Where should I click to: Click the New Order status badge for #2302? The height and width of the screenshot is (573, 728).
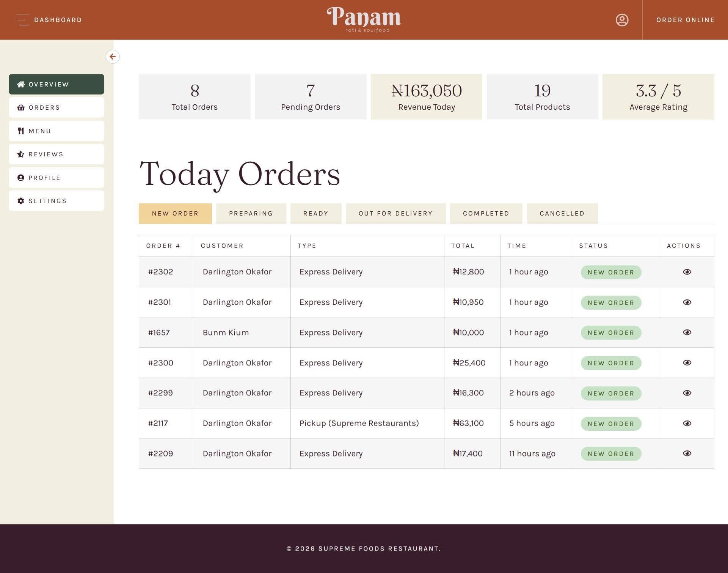pos(611,272)
